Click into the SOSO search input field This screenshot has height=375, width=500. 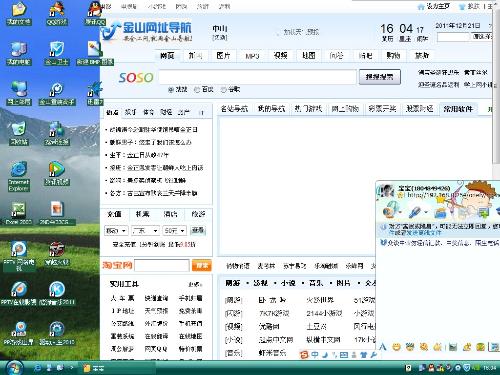pos(257,77)
